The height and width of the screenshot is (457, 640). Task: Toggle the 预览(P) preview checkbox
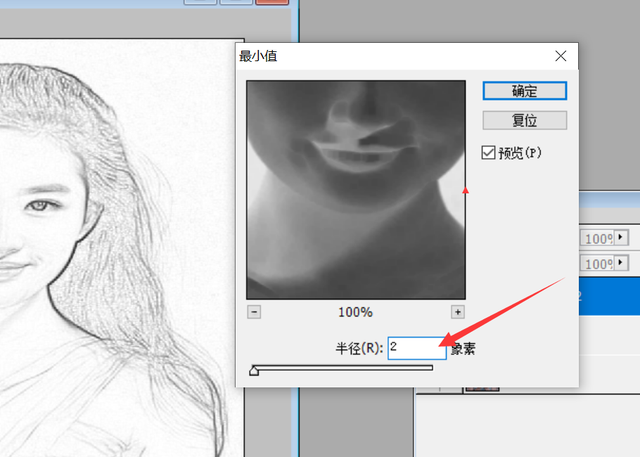pos(488,153)
